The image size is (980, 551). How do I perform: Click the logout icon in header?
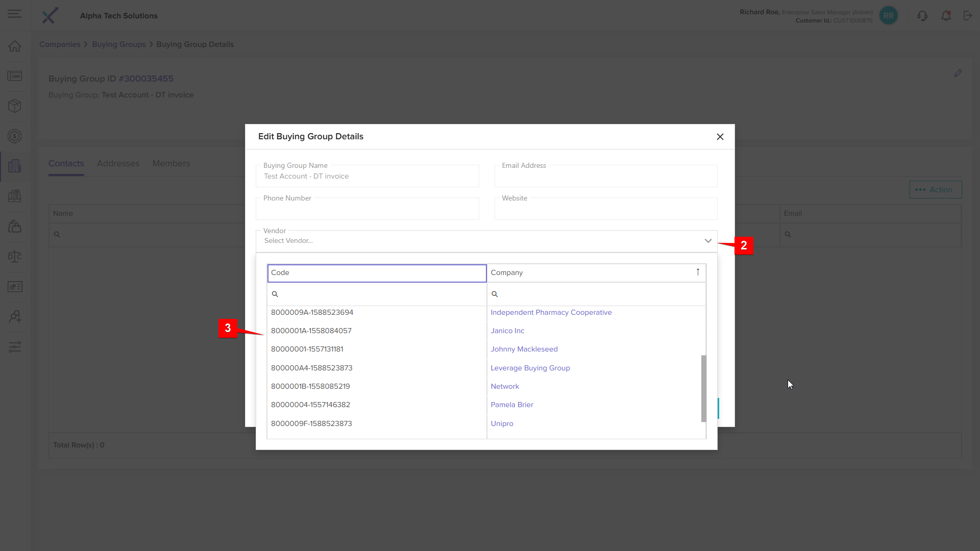[x=968, y=16]
